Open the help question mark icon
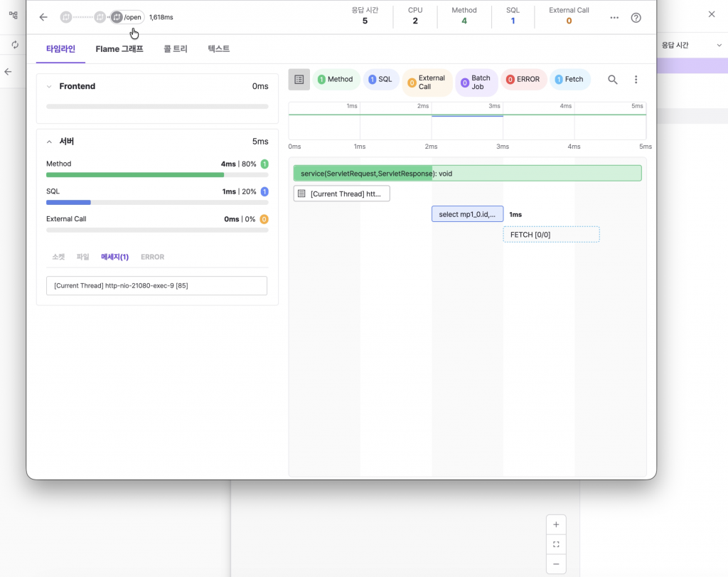Image resolution: width=728 pixels, height=577 pixels. pyautogui.click(x=636, y=17)
